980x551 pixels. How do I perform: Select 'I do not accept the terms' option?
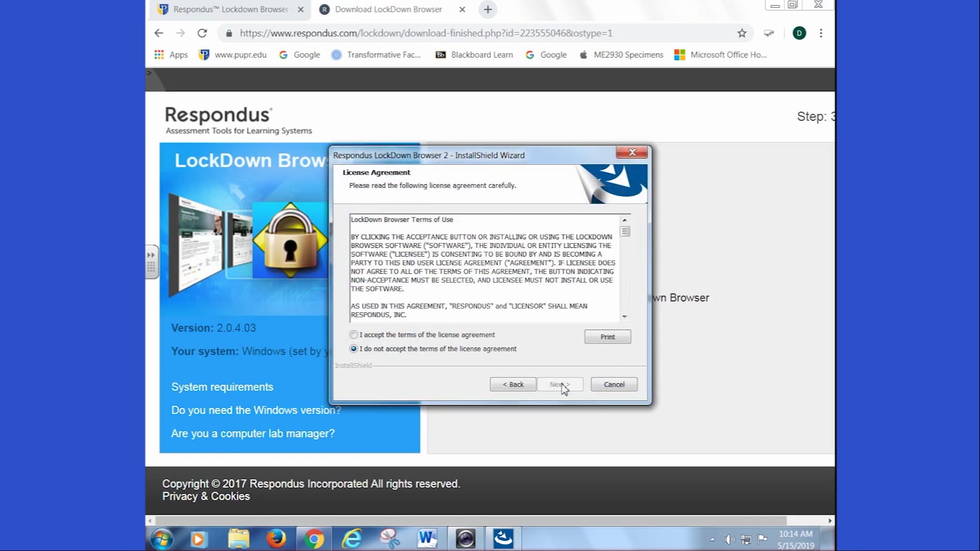(x=354, y=348)
